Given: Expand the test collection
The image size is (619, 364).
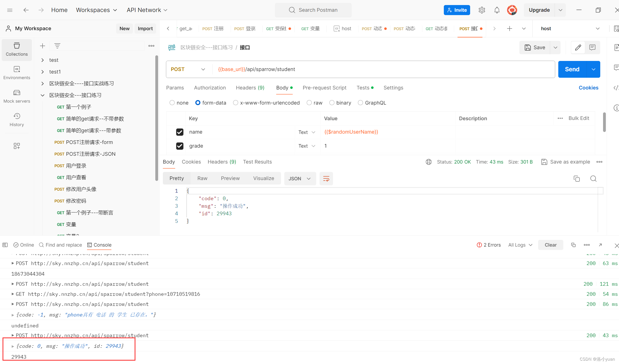Looking at the screenshot, I should click(x=43, y=60).
